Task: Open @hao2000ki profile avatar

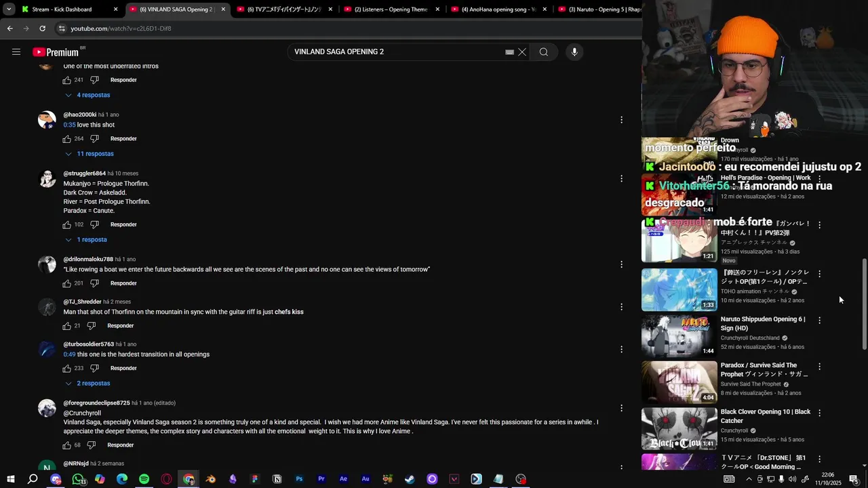Action: [x=47, y=120]
